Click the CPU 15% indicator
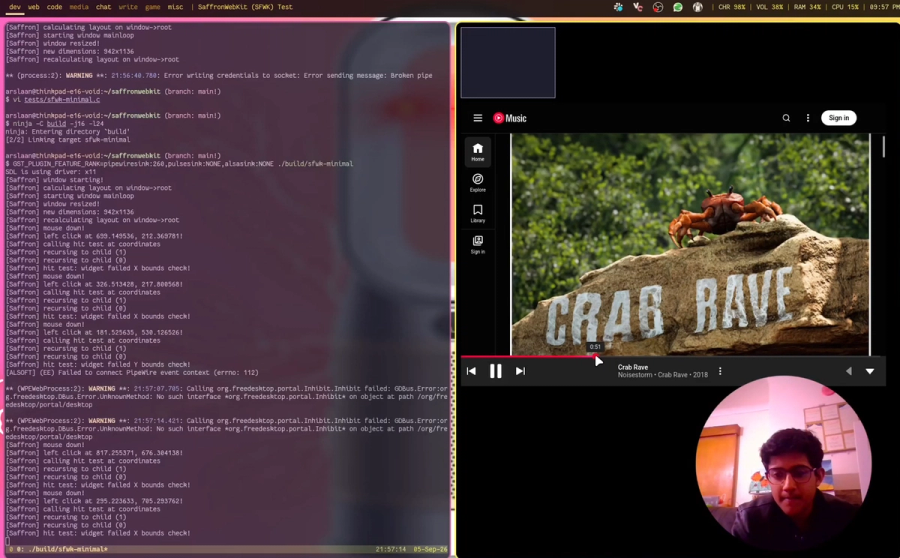Image resolution: width=900 pixels, height=558 pixels. click(845, 7)
